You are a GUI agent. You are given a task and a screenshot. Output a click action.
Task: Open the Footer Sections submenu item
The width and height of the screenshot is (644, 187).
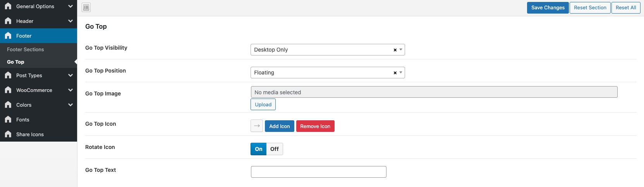[x=26, y=49]
